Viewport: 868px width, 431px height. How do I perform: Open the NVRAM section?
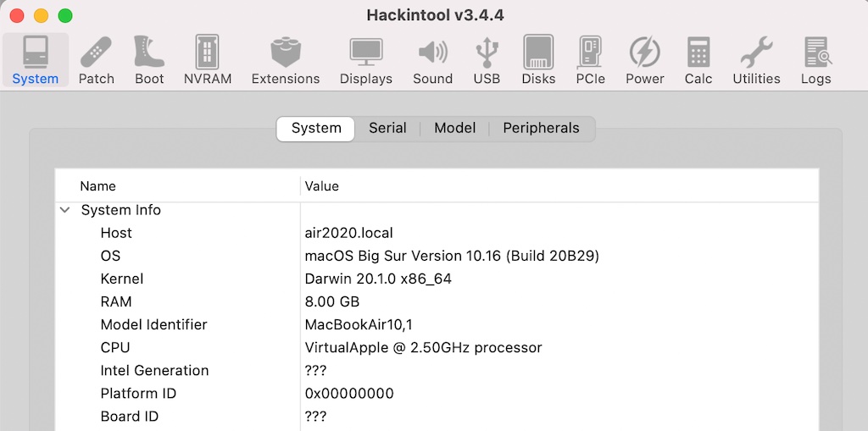(x=208, y=60)
